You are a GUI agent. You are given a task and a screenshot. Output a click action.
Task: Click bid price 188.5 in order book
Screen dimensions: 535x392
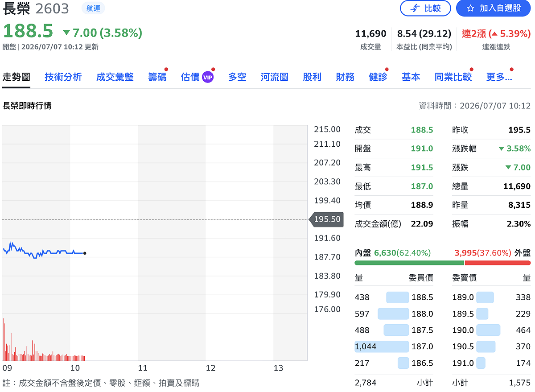point(422,297)
